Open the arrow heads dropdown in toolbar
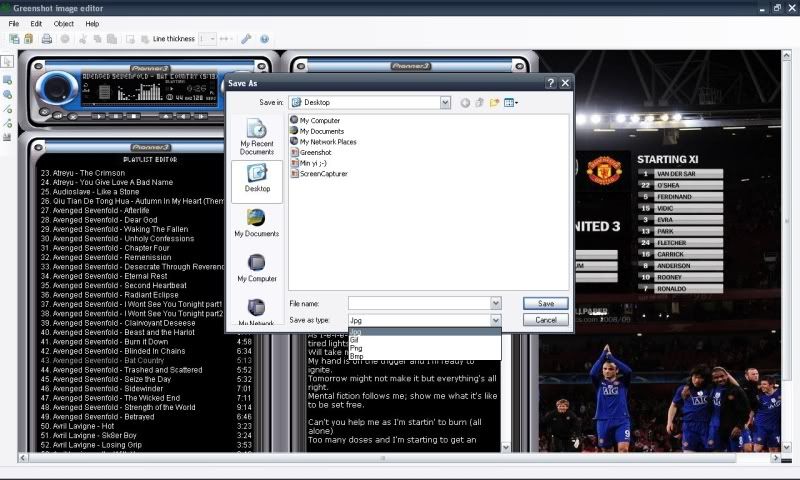800x480 pixels. coord(226,39)
